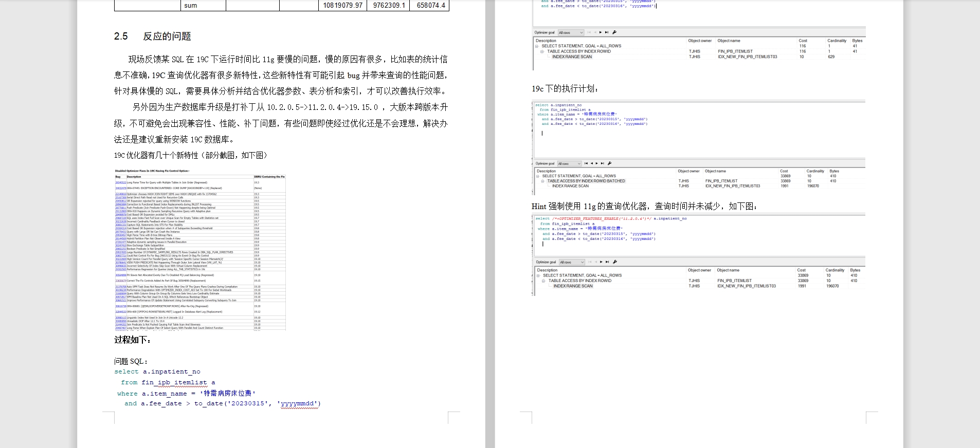Click last-record arrow in the ROWID BATCHED plan toolbar
This screenshot has height=448, width=980.
click(603, 163)
